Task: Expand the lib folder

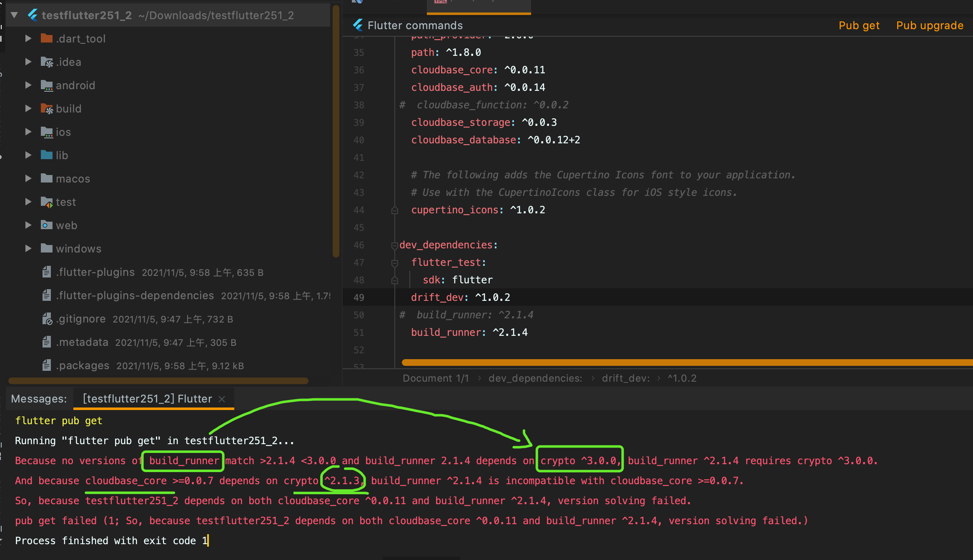Action: pyautogui.click(x=28, y=155)
